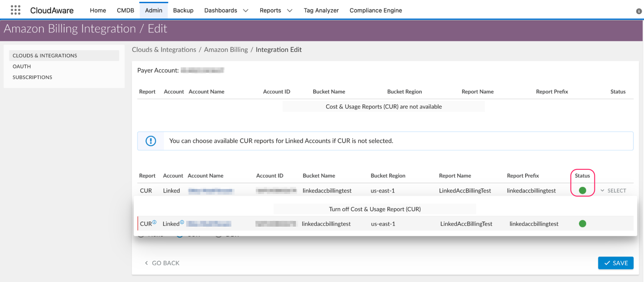Open SUBSCRIPTIONS in the left sidebar

pyautogui.click(x=32, y=77)
